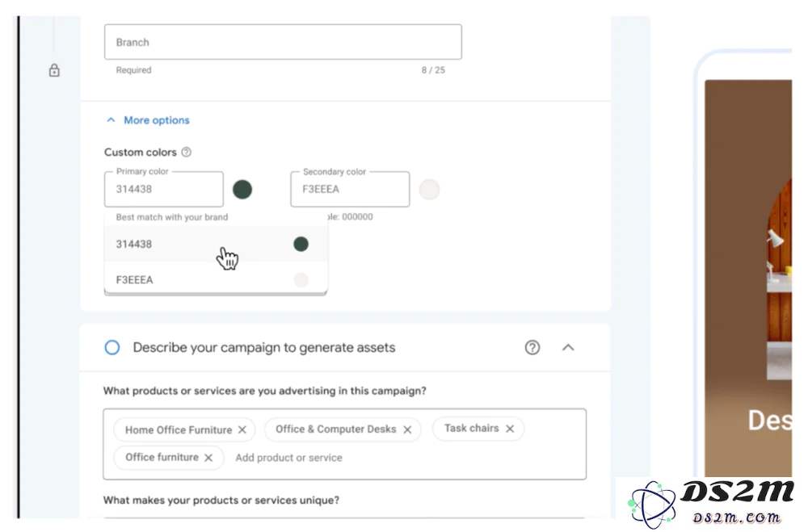Focus the Secondary color hex field
Image resolution: width=808 pixels, height=532 pixels.
351,189
